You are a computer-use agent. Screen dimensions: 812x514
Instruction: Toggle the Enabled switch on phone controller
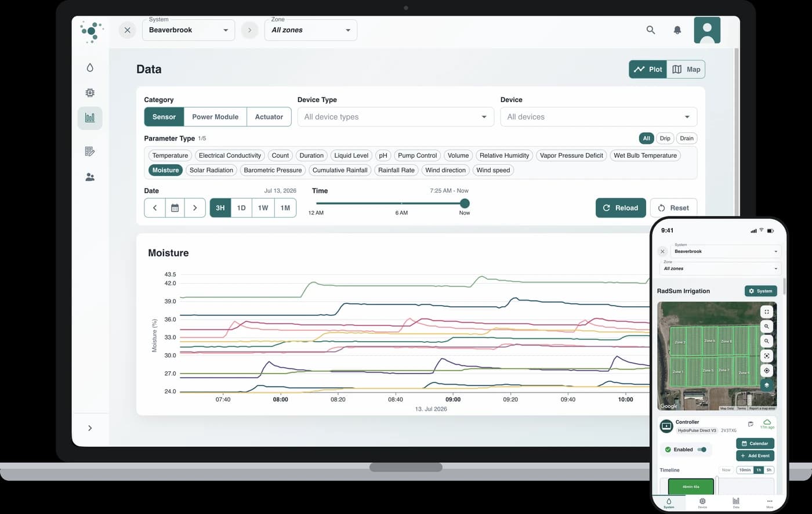tap(702, 450)
